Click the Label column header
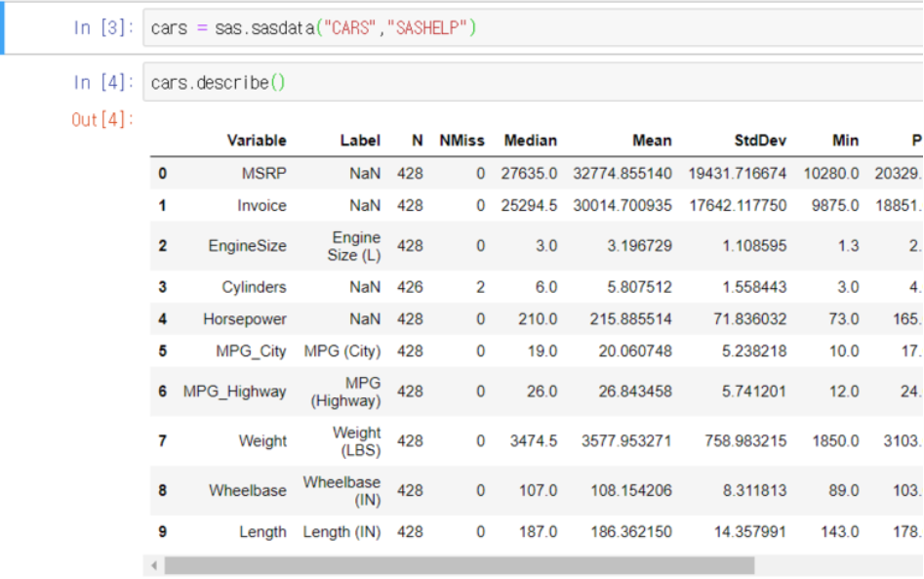The width and height of the screenshot is (924, 579). coord(360,141)
